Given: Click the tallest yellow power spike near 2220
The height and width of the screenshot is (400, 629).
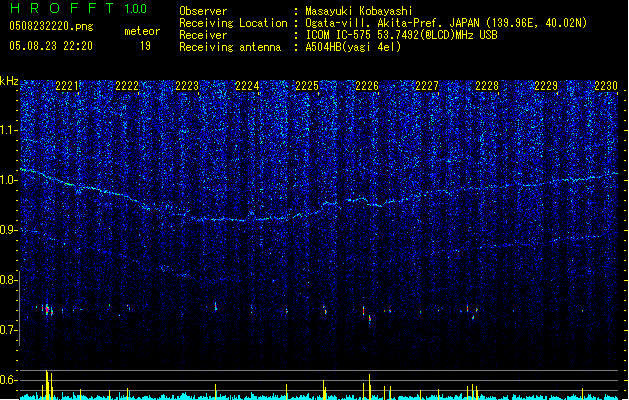Looking at the screenshot, I should (47, 385).
